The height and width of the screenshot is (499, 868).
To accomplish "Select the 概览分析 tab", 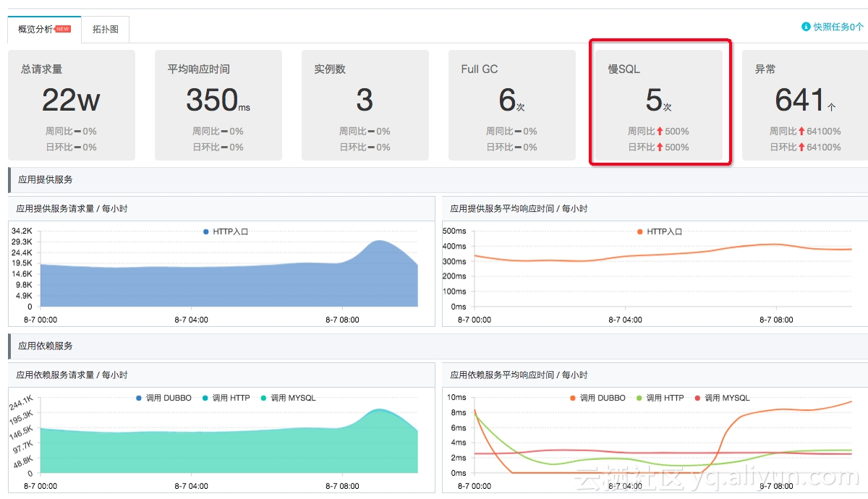I will click(44, 30).
